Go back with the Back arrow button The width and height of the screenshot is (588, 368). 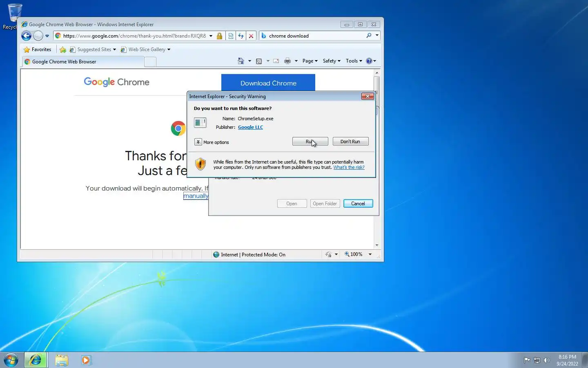(26, 36)
